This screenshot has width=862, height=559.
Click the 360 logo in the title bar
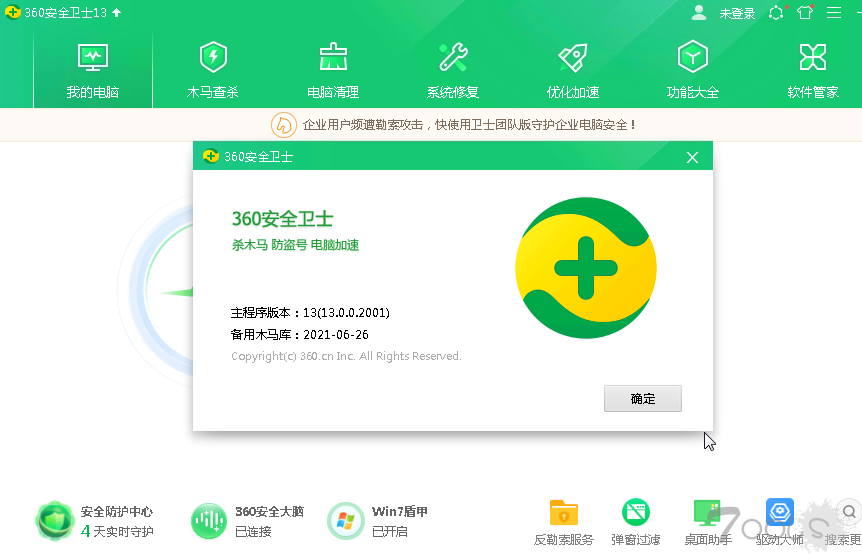click(13, 12)
